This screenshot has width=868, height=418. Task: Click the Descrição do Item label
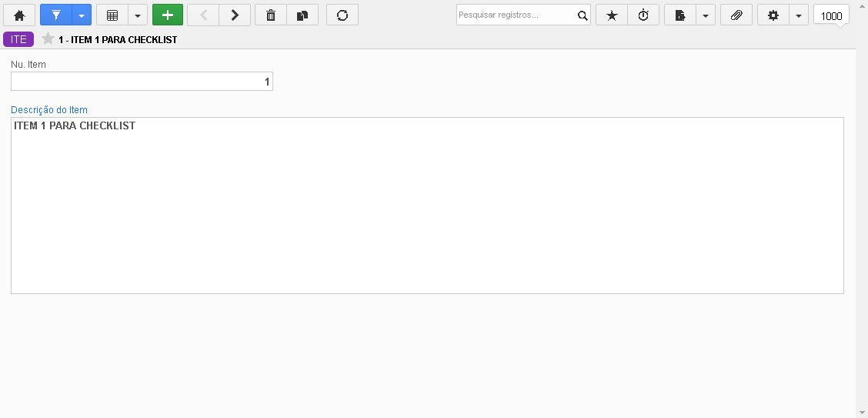(x=49, y=109)
